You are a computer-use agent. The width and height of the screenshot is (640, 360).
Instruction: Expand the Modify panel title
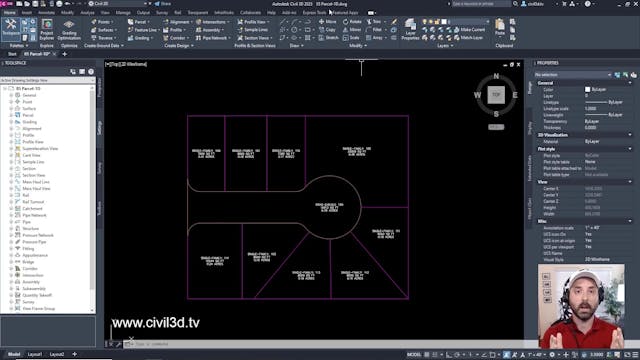(358, 46)
